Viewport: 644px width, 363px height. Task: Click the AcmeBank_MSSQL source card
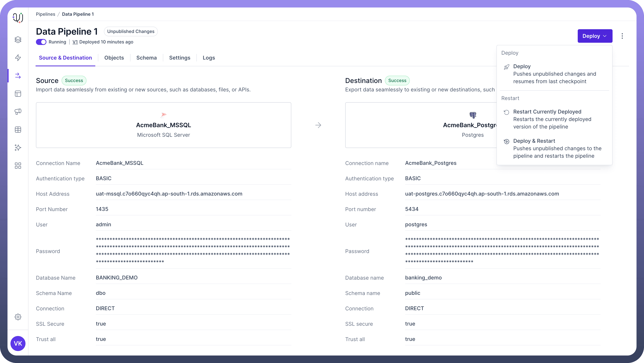click(x=163, y=125)
